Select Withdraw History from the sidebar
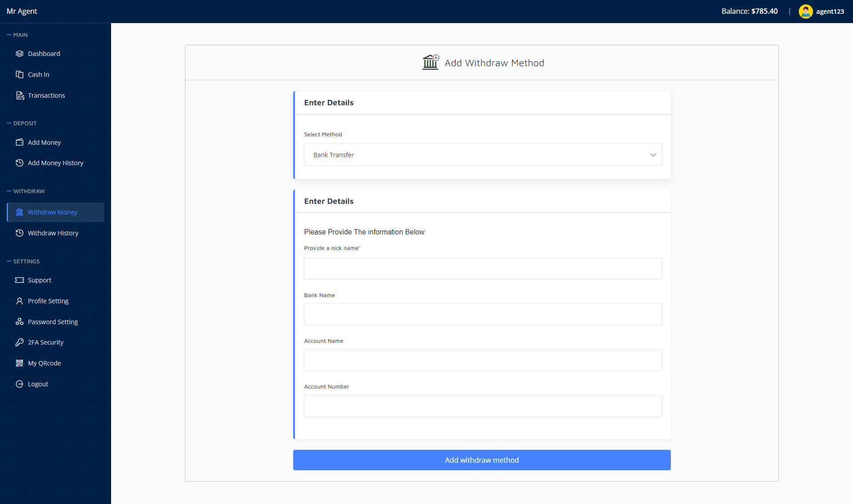This screenshot has width=853, height=504. pyautogui.click(x=53, y=233)
